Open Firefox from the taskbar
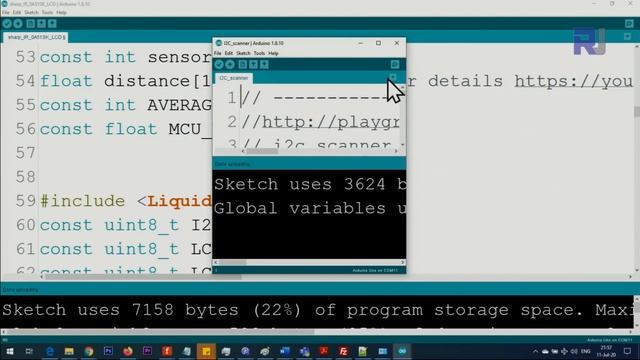 coord(128,351)
